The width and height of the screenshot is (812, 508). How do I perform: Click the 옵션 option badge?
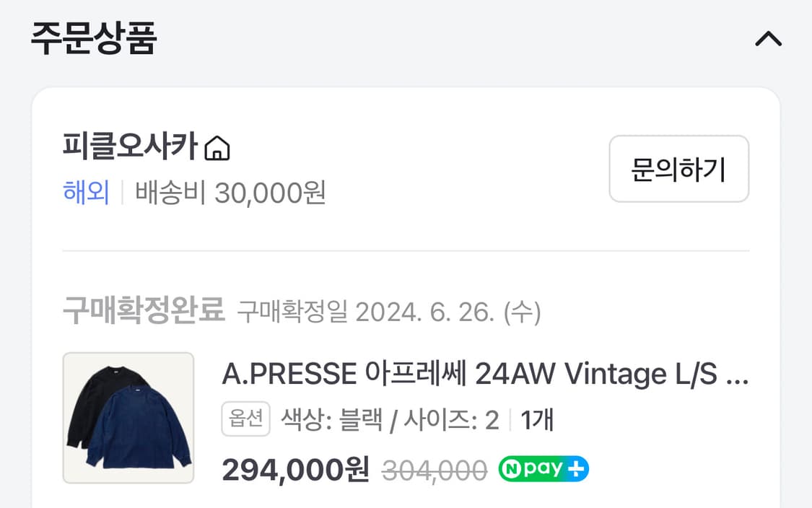(x=245, y=419)
